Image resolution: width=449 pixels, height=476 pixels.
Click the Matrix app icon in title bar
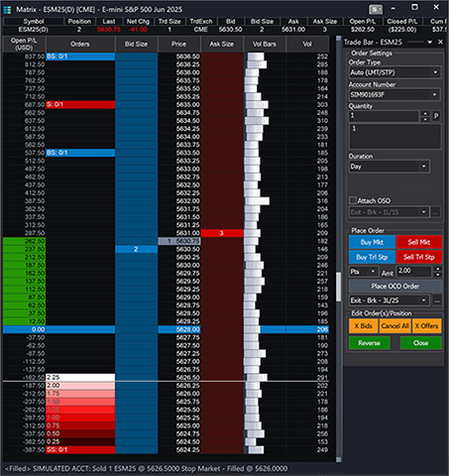pyautogui.click(x=7, y=10)
